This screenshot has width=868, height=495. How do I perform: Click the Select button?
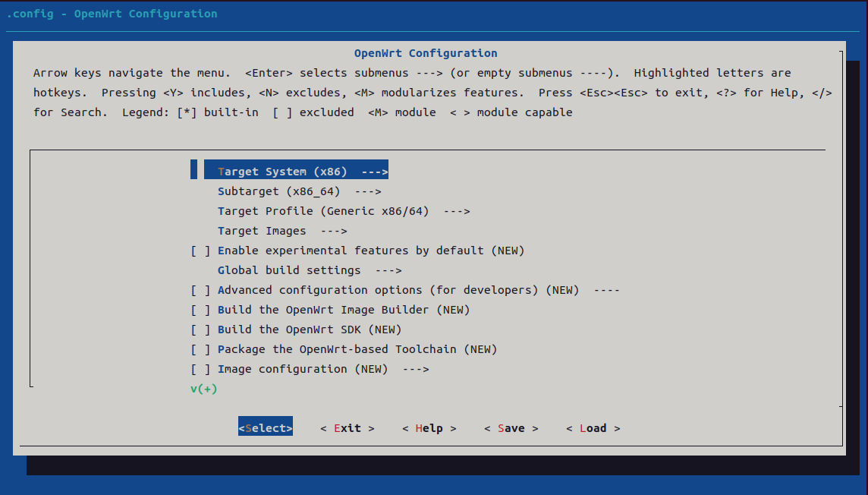click(266, 428)
